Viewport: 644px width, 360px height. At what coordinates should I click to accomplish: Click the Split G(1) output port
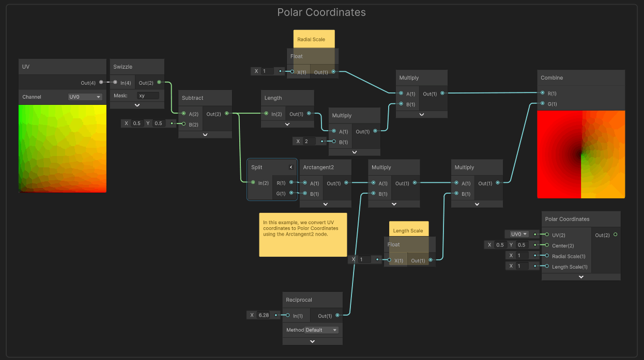click(x=292, y=194)
